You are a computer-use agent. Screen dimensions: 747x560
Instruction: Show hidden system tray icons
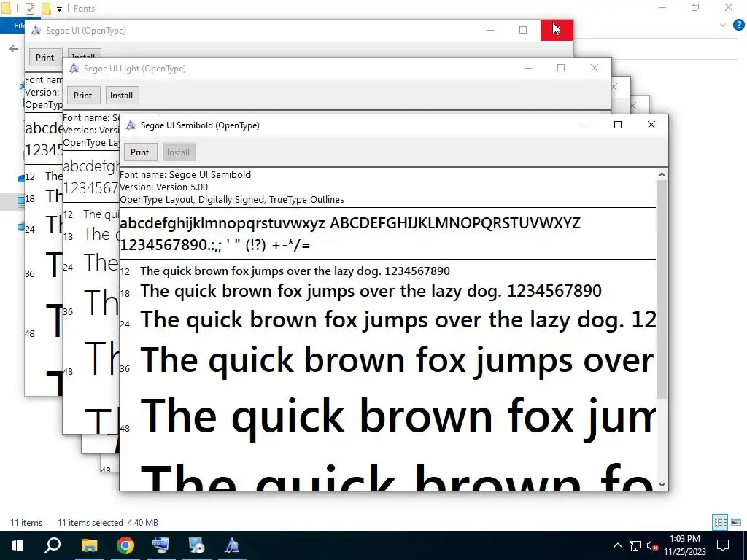tap(617, 545)
